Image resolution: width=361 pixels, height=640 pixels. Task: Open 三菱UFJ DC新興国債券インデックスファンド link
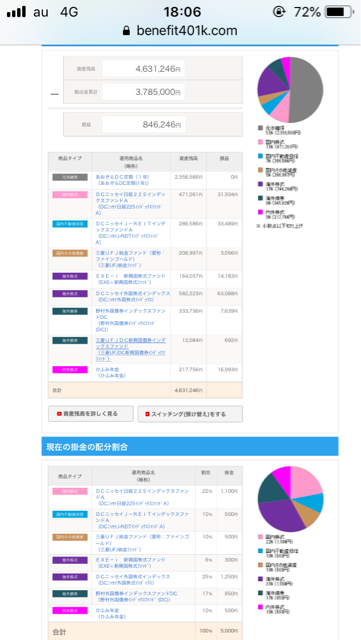click(x=131, y=349)
